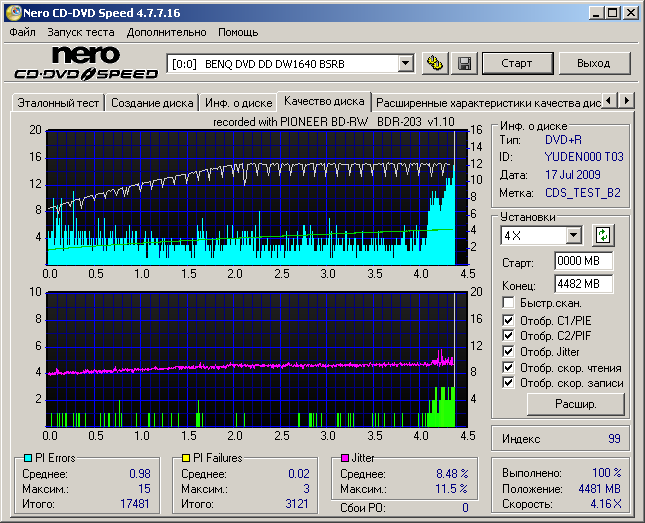Uncheck the Отобр. Jitter checkbox
This screenshot has width=645, height=523.
(510, 351)
